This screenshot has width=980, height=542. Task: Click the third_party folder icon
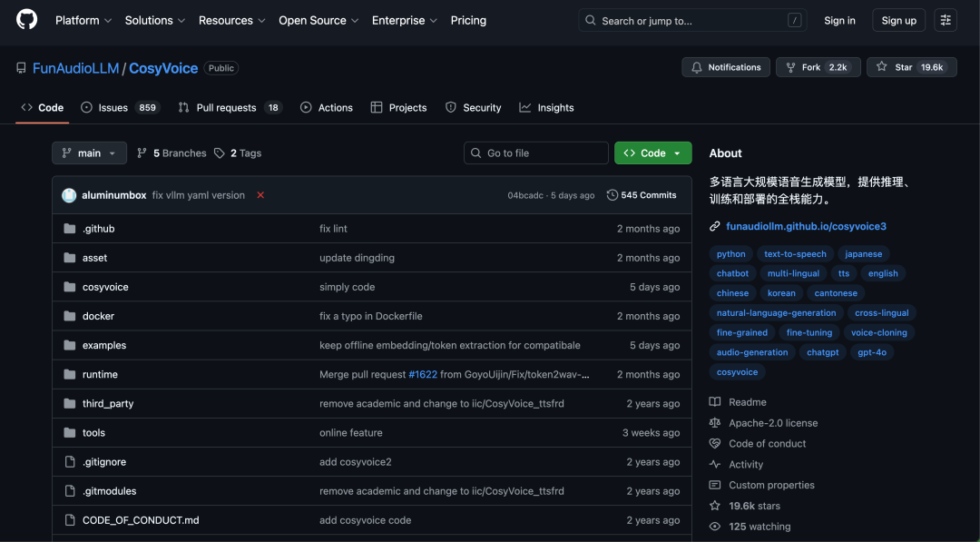[x=69, y=403]
